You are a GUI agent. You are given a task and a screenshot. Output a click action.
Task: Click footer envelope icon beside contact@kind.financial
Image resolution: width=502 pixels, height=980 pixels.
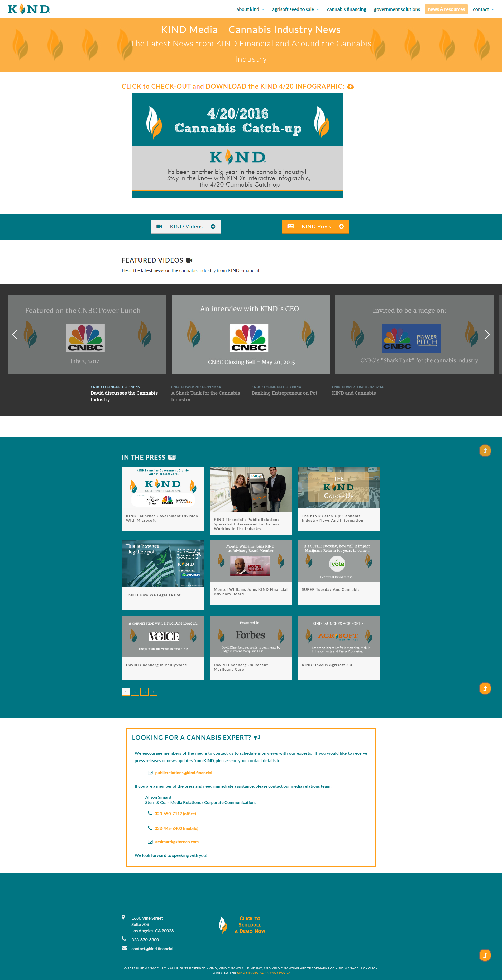pos(124,948)
